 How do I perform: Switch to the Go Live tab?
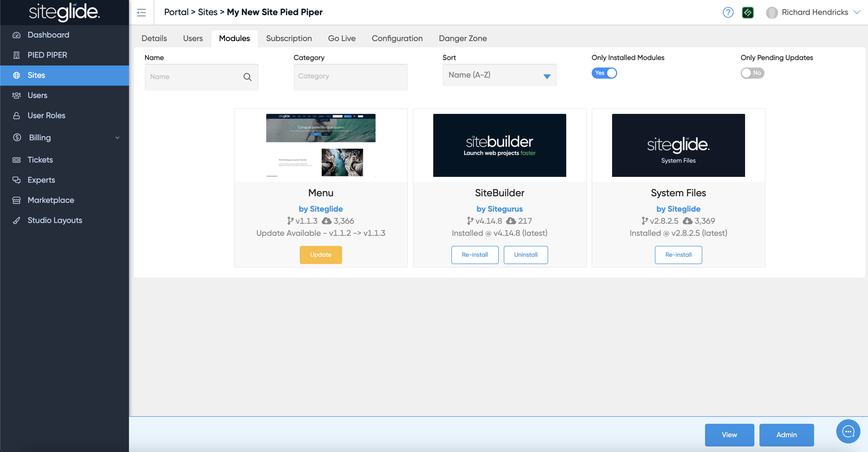pyautogui.click(x=341, y=39)
